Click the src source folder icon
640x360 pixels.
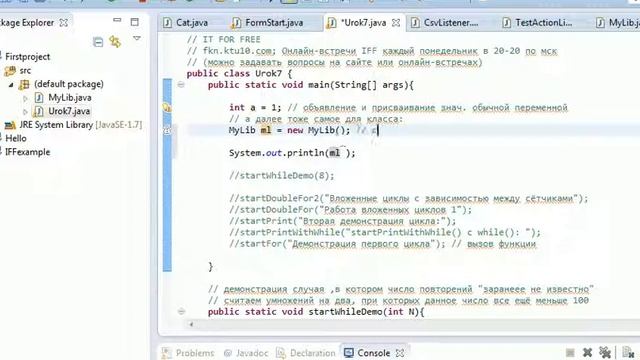(x=10, y=71)
